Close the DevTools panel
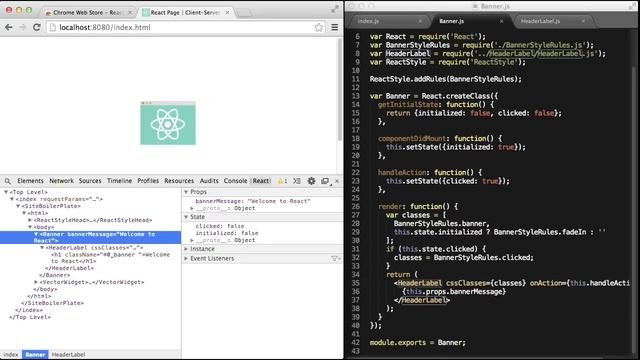 337,181
